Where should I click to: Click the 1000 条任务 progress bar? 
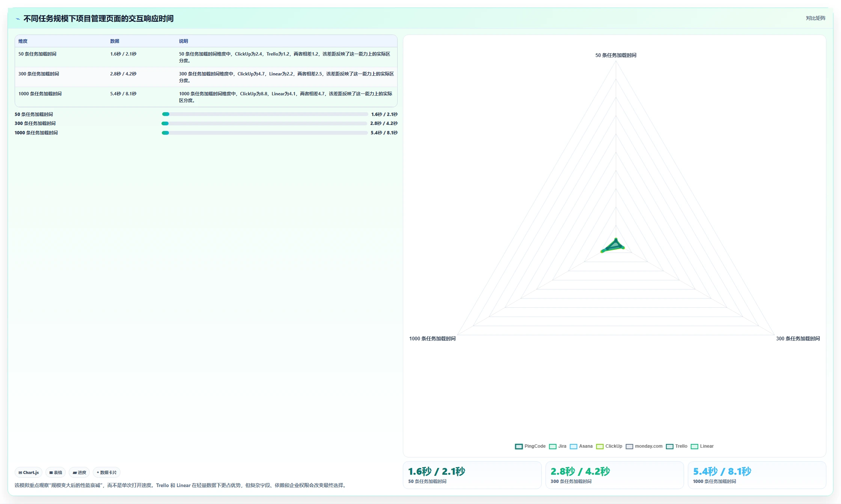click(x=265, y=133)
